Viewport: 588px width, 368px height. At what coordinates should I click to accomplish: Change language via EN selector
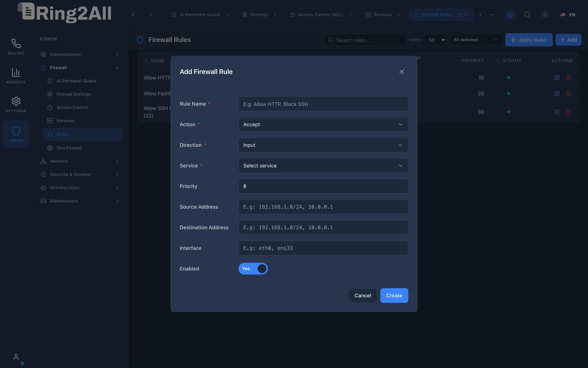tap(568, 15)
